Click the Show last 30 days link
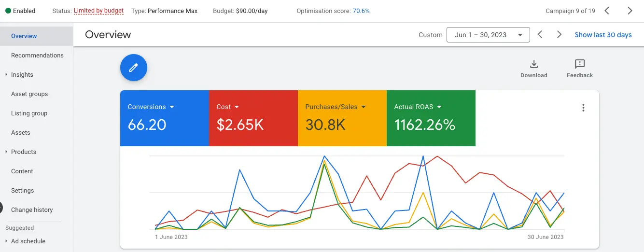644x252 pixels. [x=603, y=35]
